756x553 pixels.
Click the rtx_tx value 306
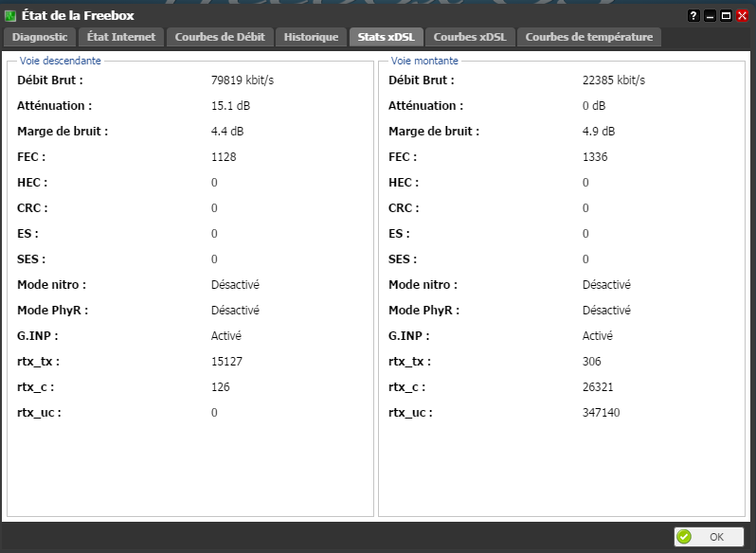tap(591, 362)
